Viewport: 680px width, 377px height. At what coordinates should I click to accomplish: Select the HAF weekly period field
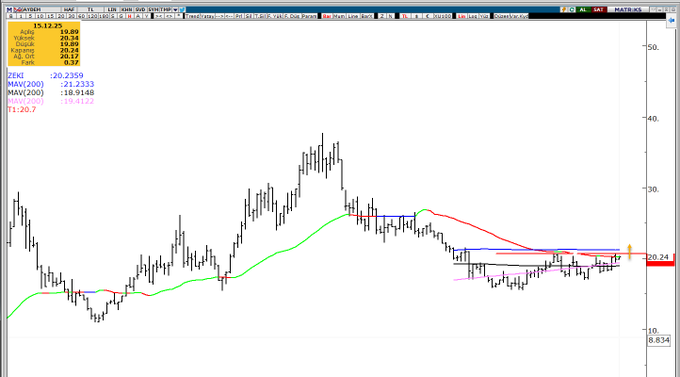pyautogui.click(x=69, y=10)
